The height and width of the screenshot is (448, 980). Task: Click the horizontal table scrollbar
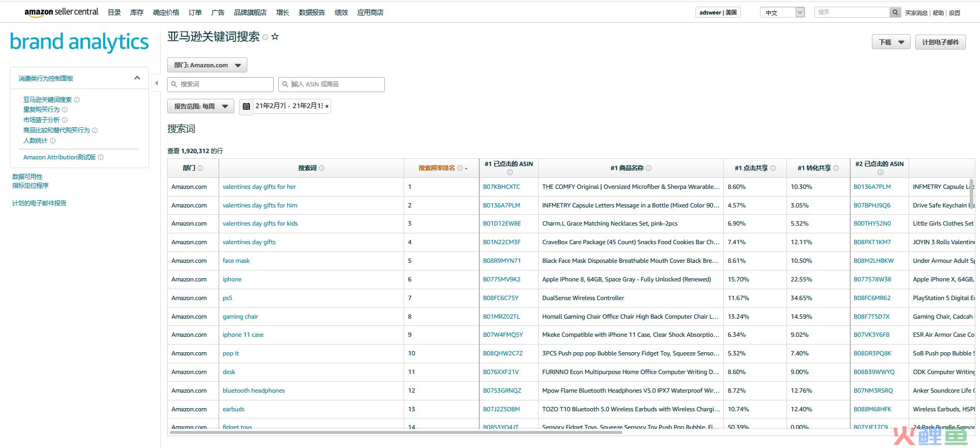(396, 432)
